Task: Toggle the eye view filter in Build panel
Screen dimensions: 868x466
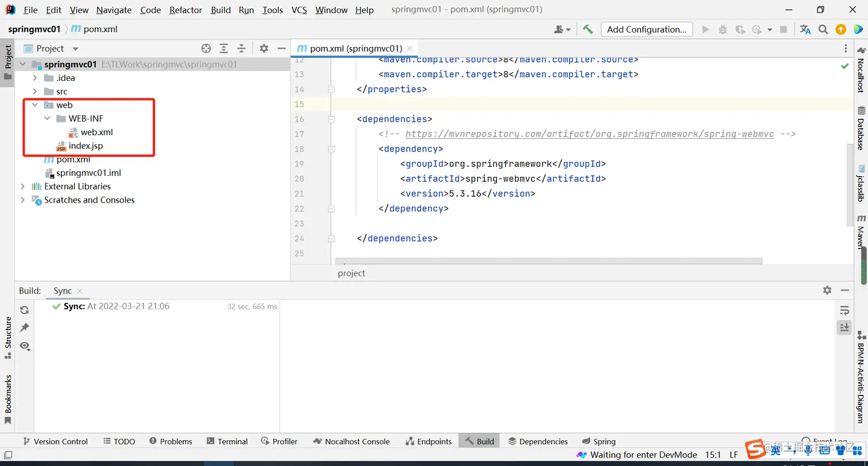Action: pos(24,345)
